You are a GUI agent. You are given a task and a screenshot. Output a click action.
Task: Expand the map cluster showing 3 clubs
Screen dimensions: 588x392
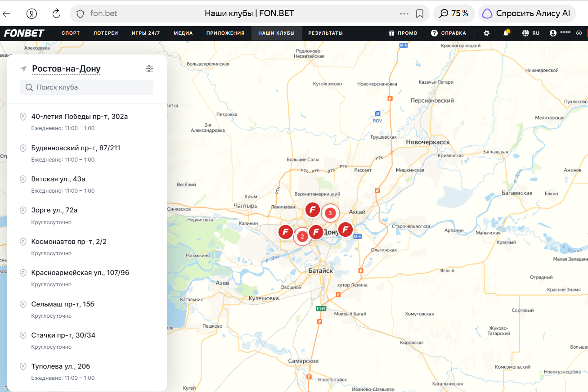click(x=330, y=213)
